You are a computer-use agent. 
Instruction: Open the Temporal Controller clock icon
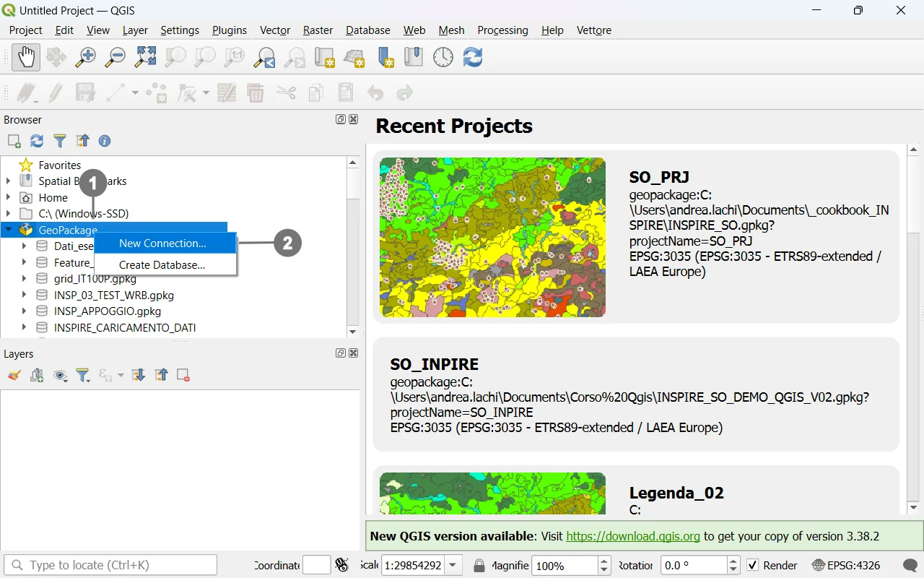(x=443, y=57)
